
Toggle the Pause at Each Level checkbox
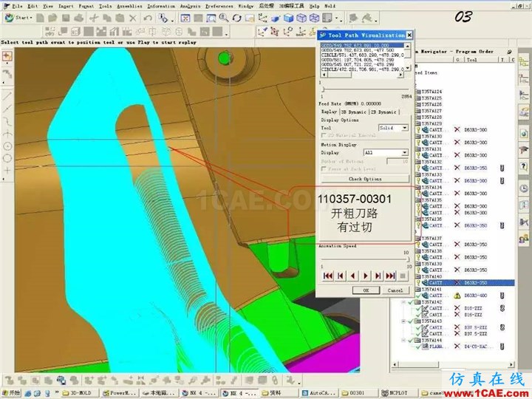click(324, 168)
